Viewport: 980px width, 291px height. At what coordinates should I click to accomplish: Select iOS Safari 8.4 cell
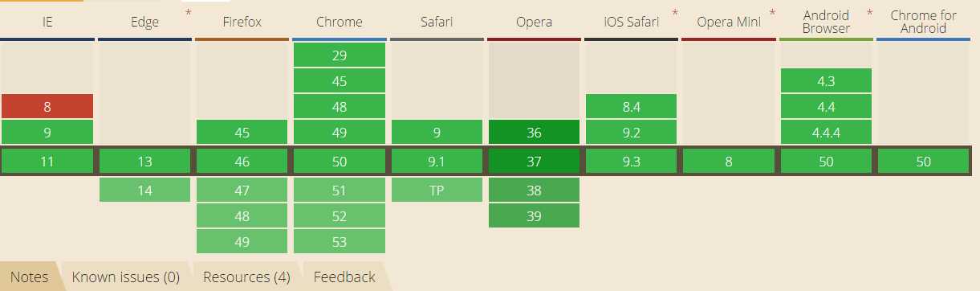click(631, 106)
